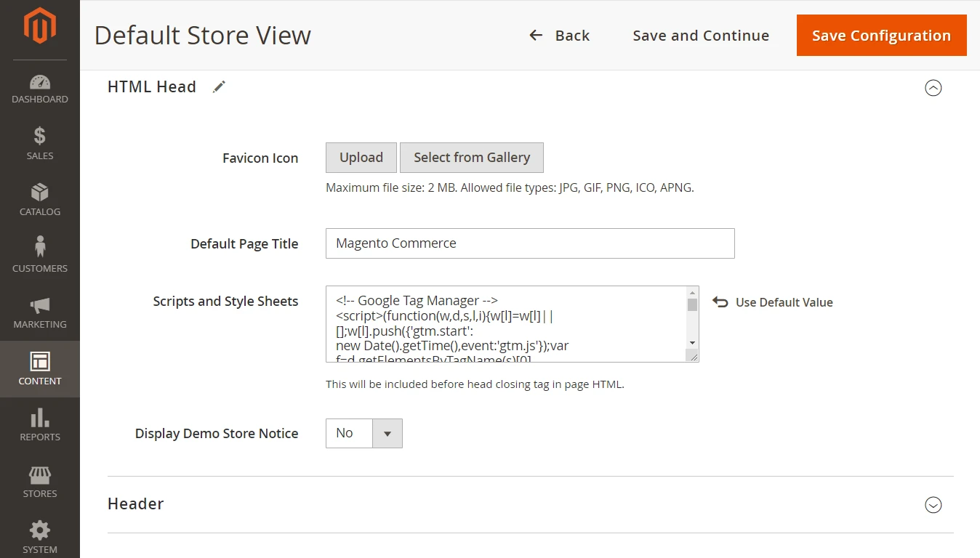Click the Default Page Title input field
This screenshot has height=558, width=980.
click(x=529, y=243)
